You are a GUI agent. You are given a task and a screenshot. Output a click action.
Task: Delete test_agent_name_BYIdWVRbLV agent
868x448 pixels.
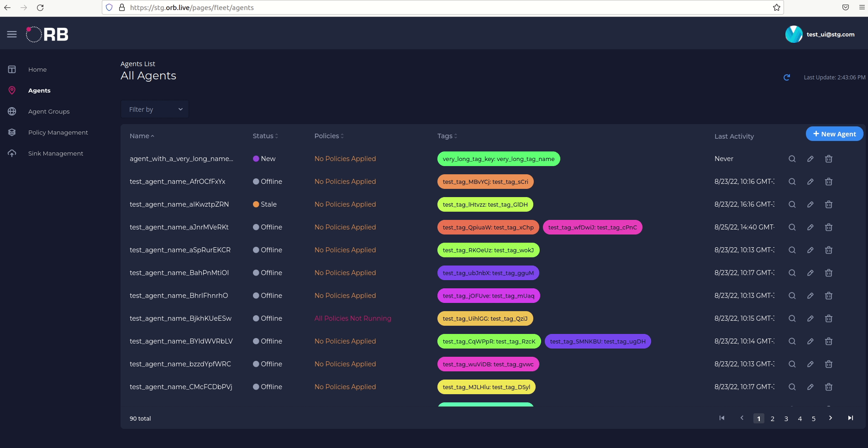pos(829,341)
